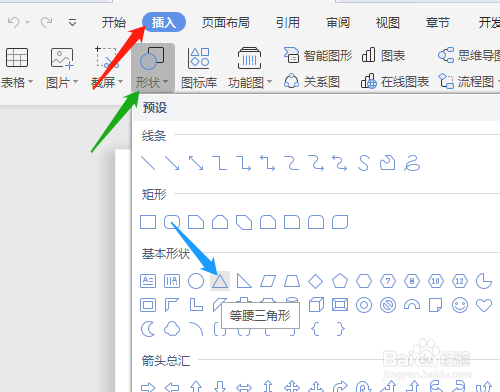Click the 功能图 icon
Screen dimensions: 500x392
(249, 58)
